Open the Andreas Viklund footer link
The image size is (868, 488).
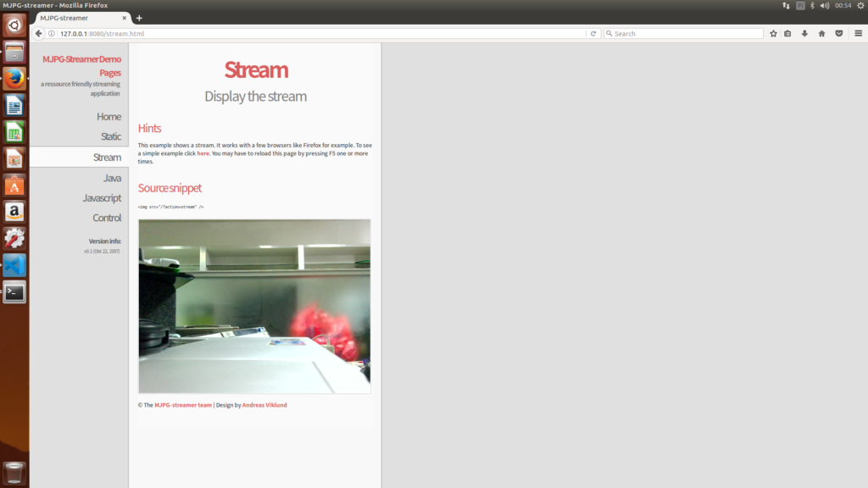click(264, 405)
